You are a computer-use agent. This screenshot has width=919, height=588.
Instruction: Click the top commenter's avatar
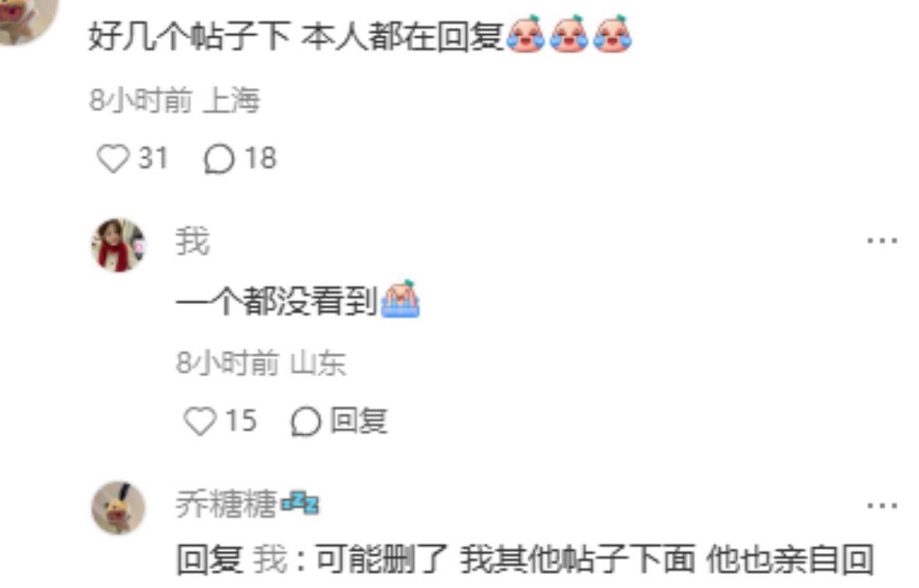pos(26,18)
